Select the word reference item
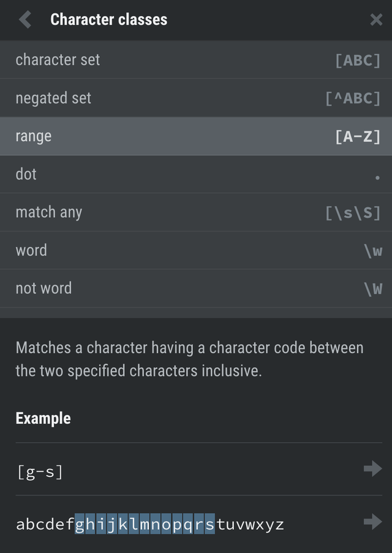 [x=31, y=250]
